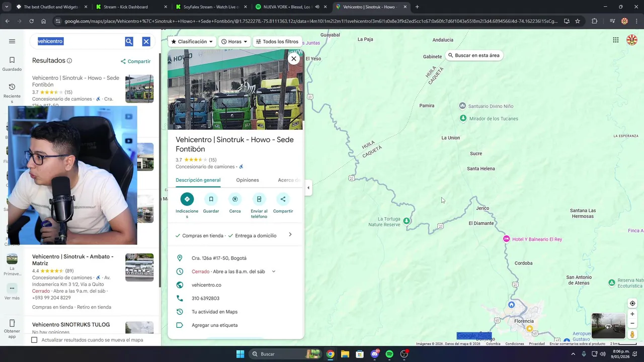Switch to the Opiniones tab
Screen dimensions: 644x362
click(248, 180)
